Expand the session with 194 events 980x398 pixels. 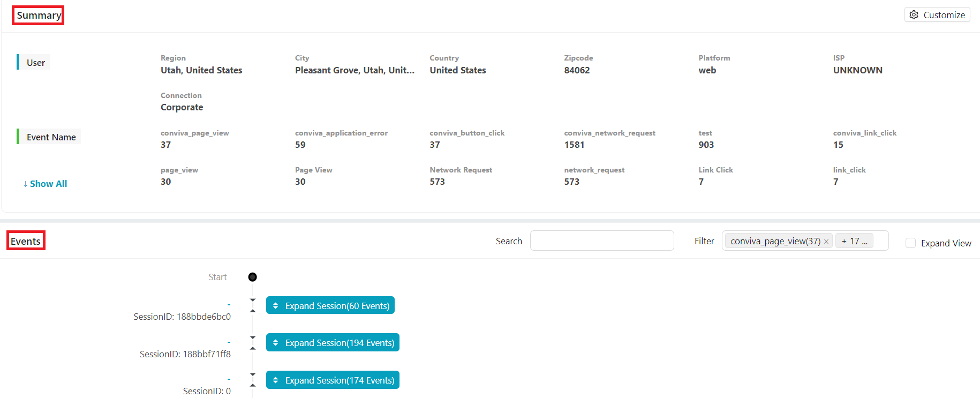point(333,343)
